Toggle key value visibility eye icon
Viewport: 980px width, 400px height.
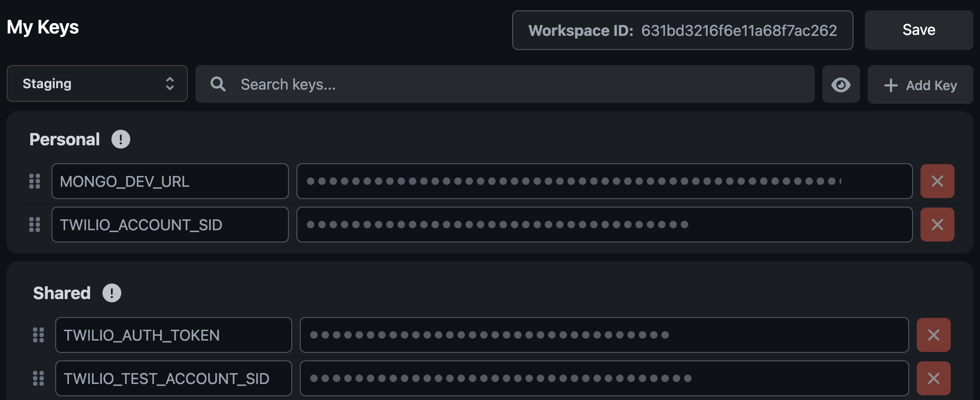point(841,84)
